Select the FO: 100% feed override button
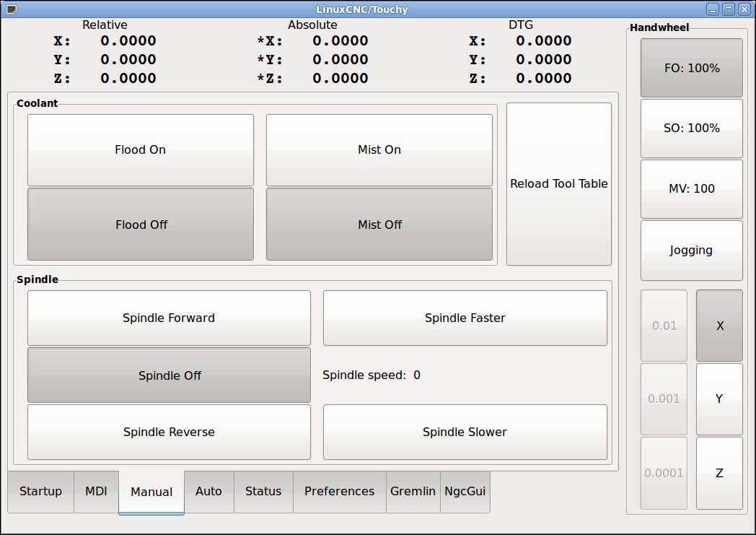The image size is (756, 535). [691, 68]
